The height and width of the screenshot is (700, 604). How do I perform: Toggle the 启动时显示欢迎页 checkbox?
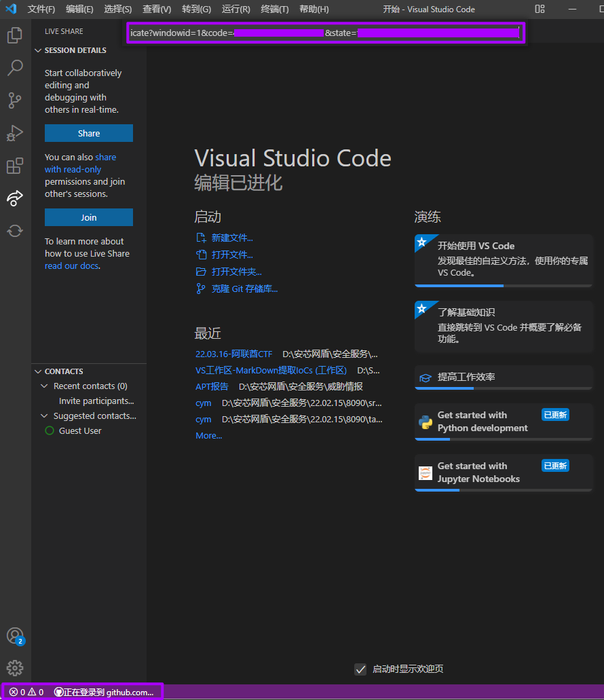pos(361,669)
